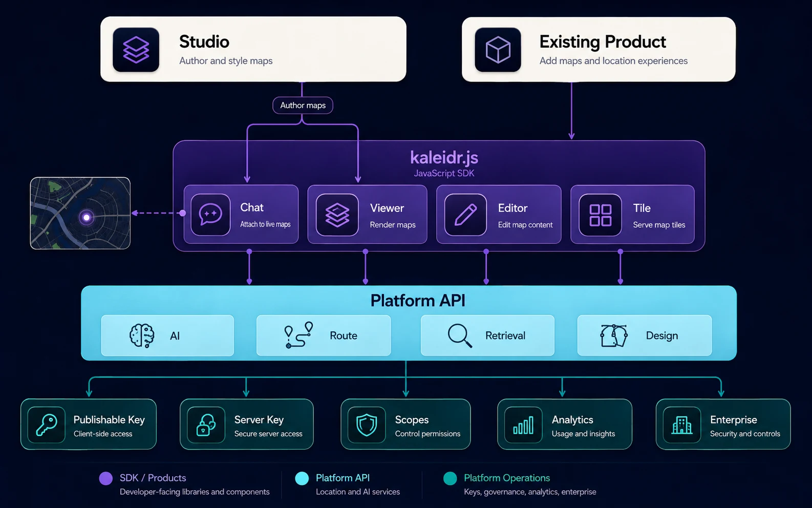This screenshot has width=812, height=508.
Task: Click the Studio title text
Action: pos(204,41)
